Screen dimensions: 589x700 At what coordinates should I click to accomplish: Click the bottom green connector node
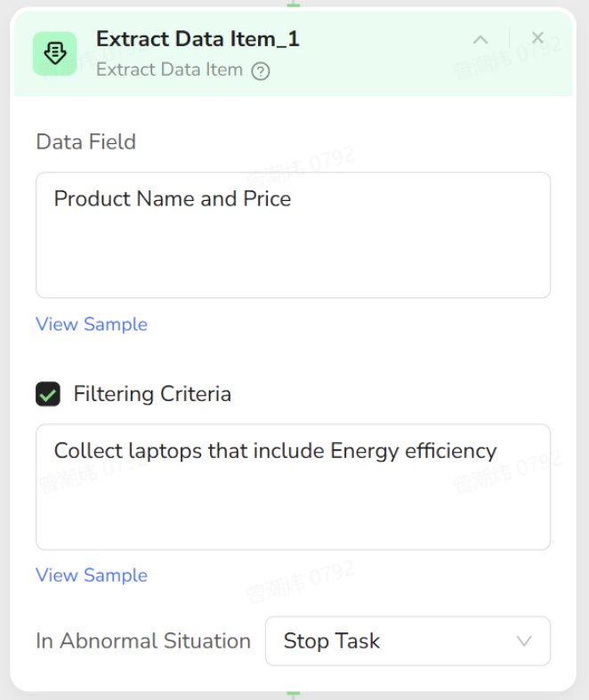[x=294, y=695]
